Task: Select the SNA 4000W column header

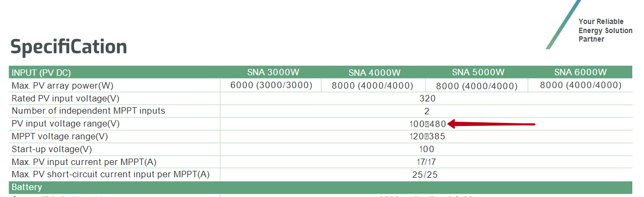Action: coord(374,73)
